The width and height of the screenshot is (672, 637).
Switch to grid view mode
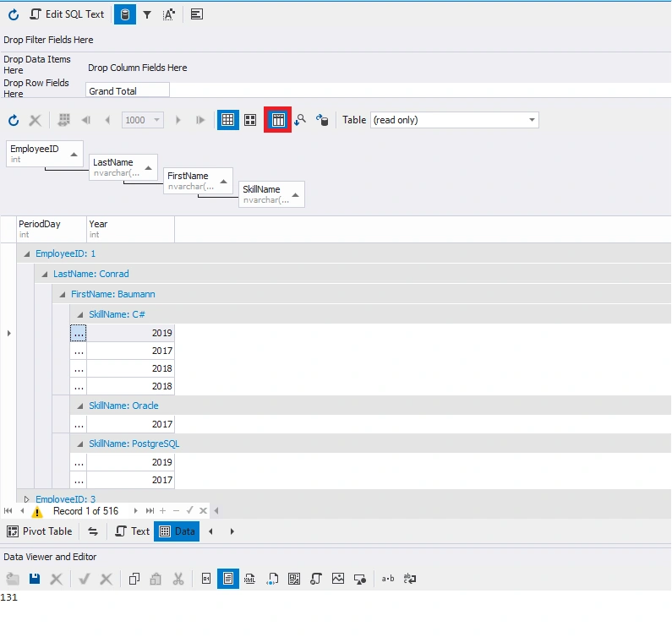pyautogui.click(x=228, y=120)
